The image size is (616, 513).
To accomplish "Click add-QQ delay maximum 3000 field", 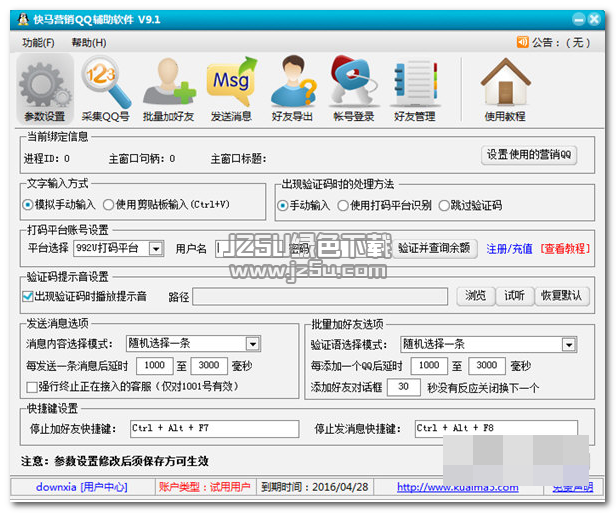I will pyautogui.click(x=487, y=366).
